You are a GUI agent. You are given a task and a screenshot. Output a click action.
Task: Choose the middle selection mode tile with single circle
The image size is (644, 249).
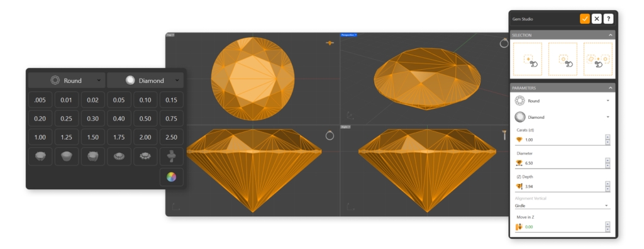tap(563, 59)
